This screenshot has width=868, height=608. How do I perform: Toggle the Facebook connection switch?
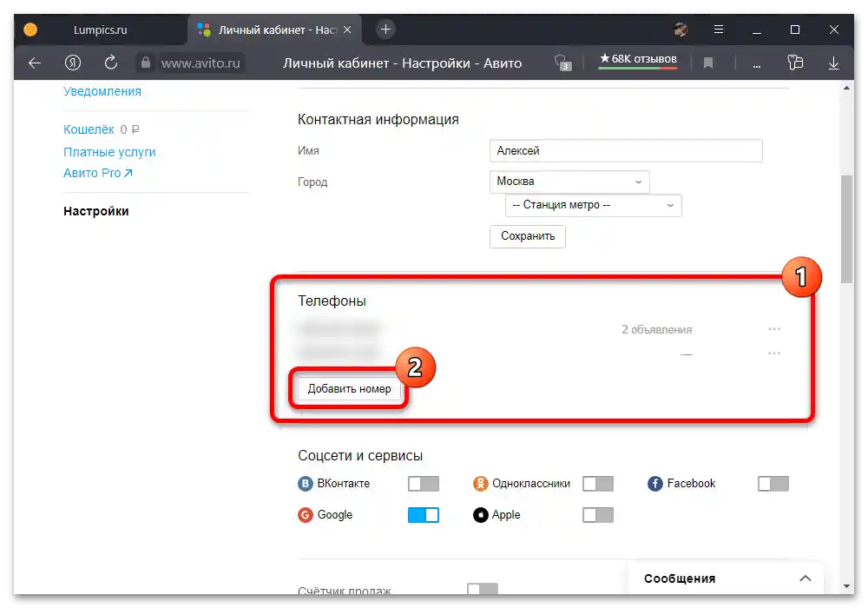point(773,484)
